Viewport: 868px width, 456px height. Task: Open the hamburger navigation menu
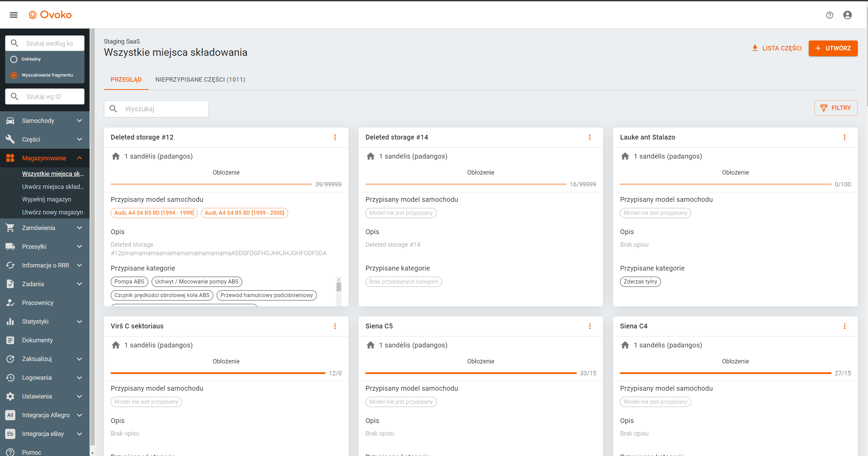click(x=14, y=15)
